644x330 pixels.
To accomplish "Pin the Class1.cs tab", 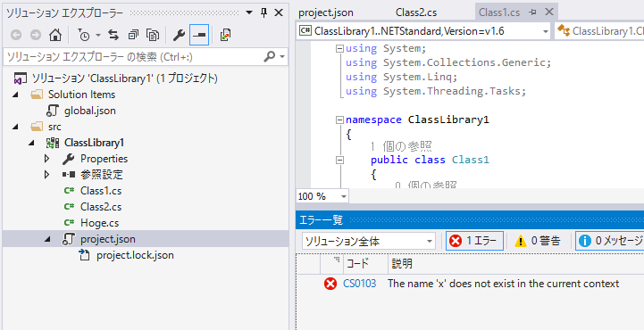I will click(x=532, y=12).
